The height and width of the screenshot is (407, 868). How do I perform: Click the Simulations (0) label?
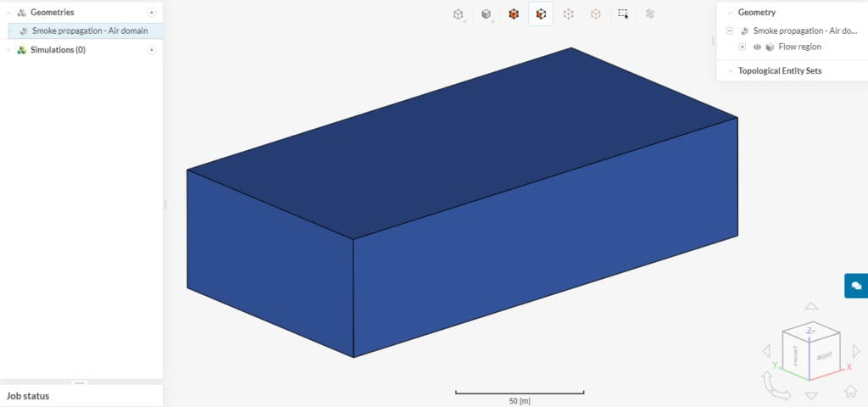pos(58,50)
